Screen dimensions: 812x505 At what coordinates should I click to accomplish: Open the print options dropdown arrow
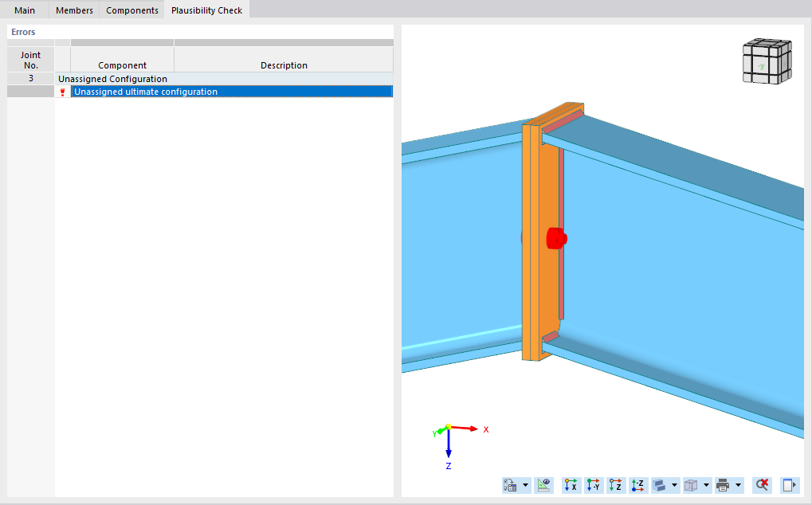tap(739, 485)
